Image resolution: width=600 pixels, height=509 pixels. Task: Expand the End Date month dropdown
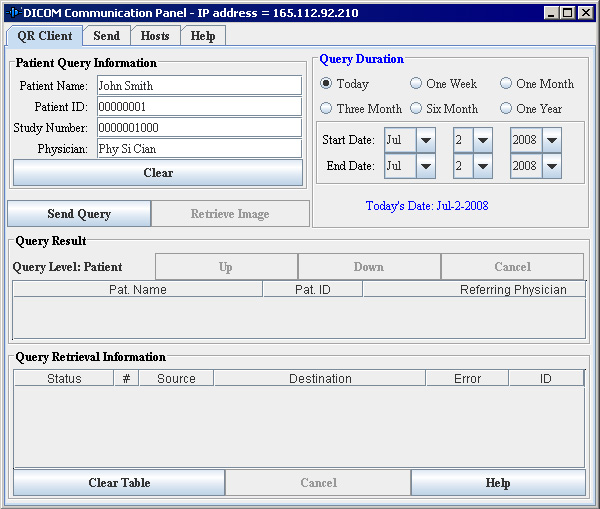[x=426, y=166]
